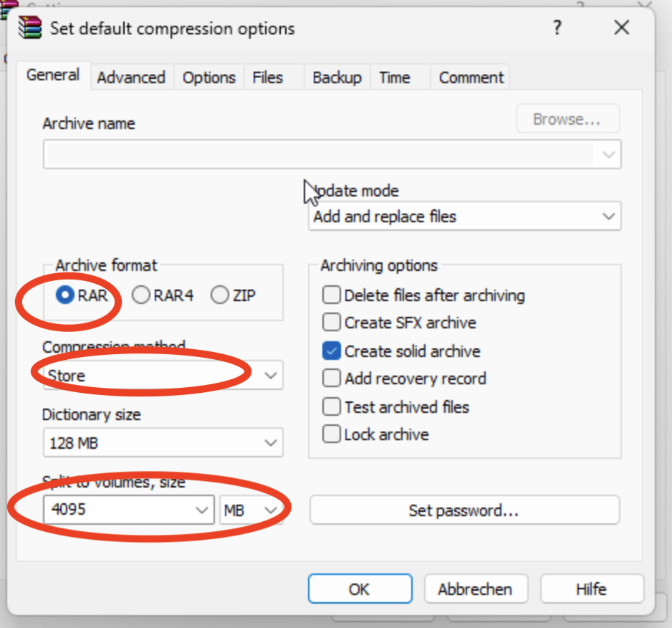Open the Update mode dropdown

pos(464,217)
